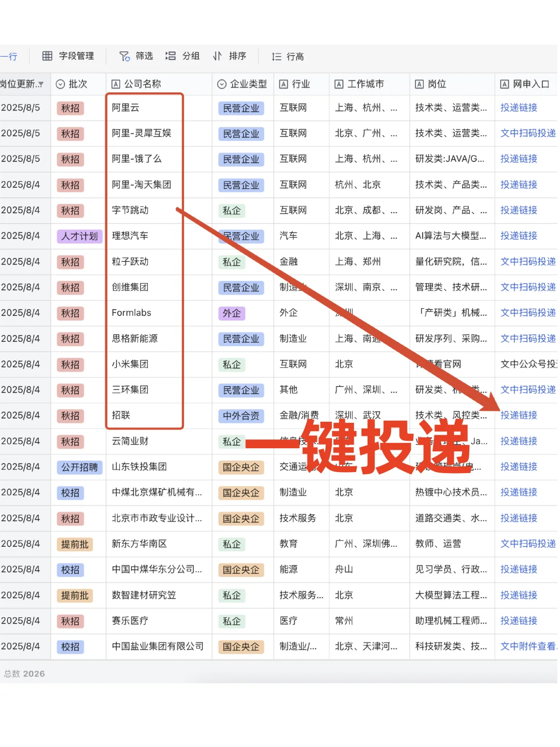
Task: Select company cell 三环集团
Action: pos(159,390)
